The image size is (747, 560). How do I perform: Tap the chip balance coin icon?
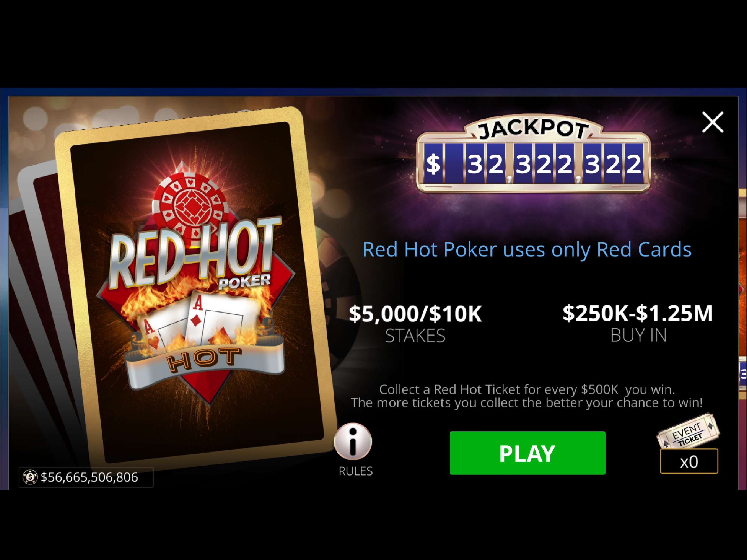pyautogui.click(x=30, y=477)
